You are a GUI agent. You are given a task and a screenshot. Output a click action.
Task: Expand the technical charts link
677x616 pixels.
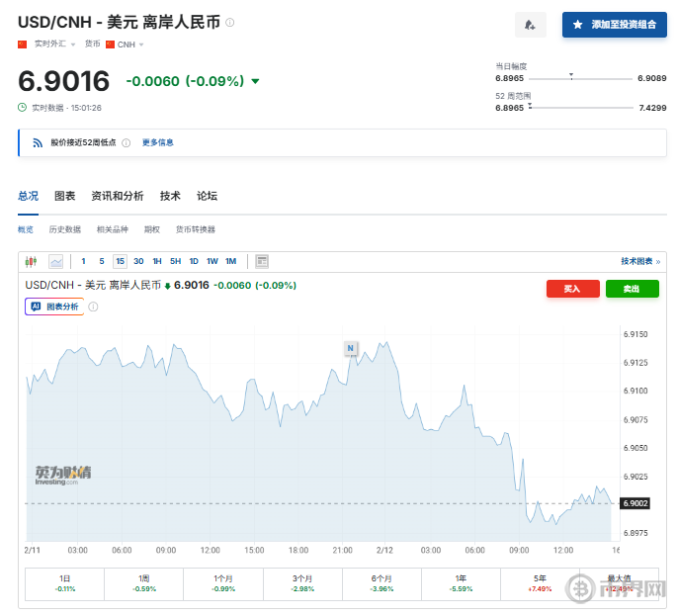pos(640,261)
